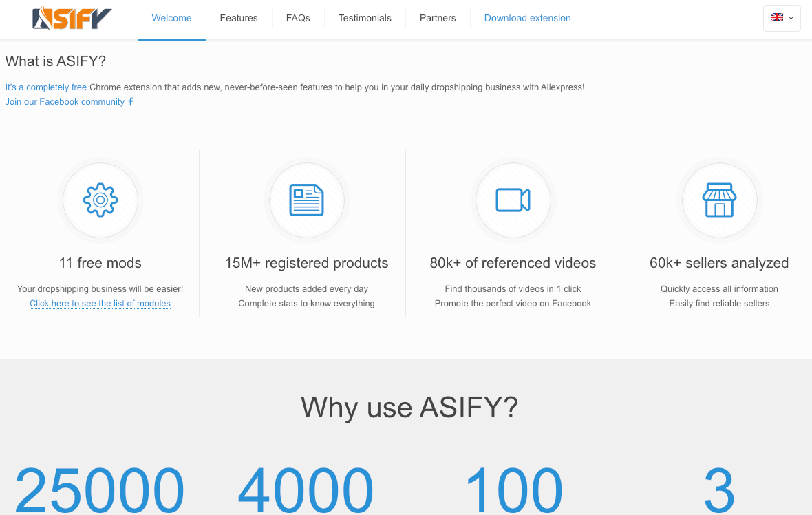Open the Features menu item

pyautogui.click(x=239, y=18)
